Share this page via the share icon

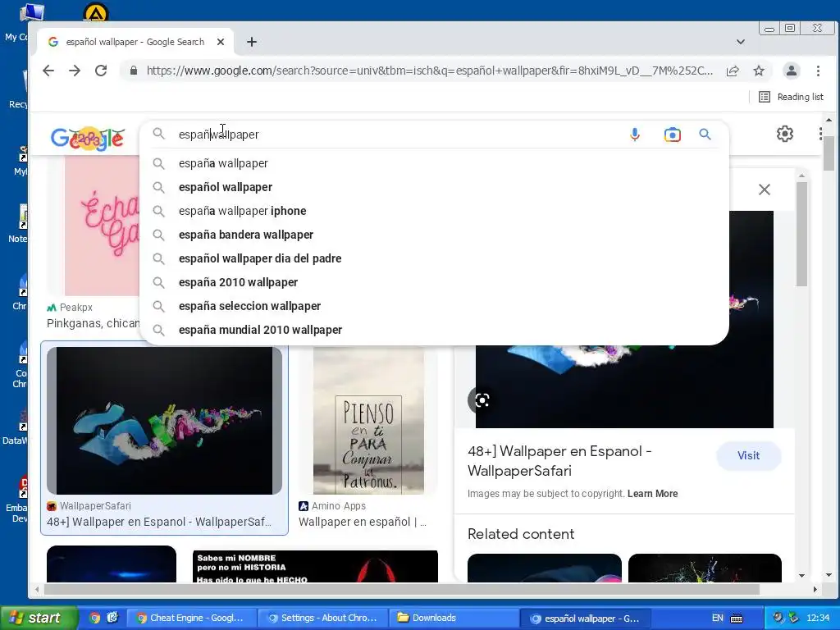[733, 71]
